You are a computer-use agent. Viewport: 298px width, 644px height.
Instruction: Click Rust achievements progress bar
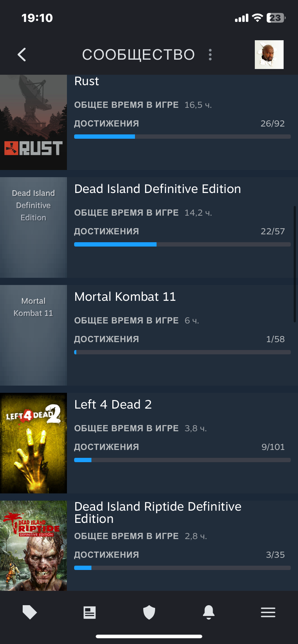click(182, 137)
